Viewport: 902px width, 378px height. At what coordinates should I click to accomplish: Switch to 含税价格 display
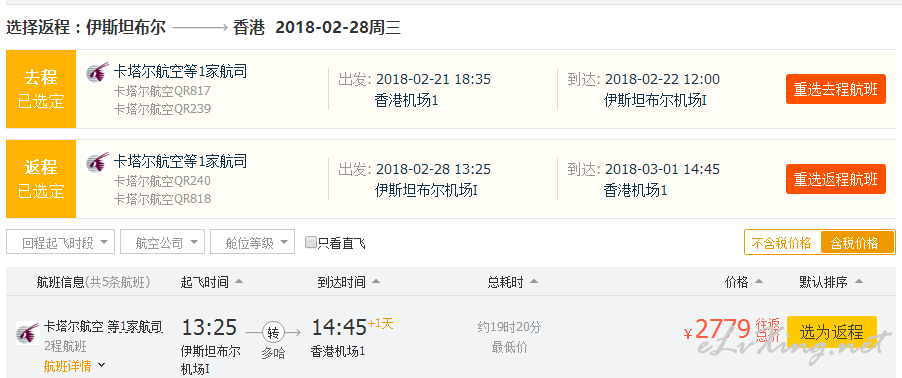pyautogui.click(x=857, y=242)
